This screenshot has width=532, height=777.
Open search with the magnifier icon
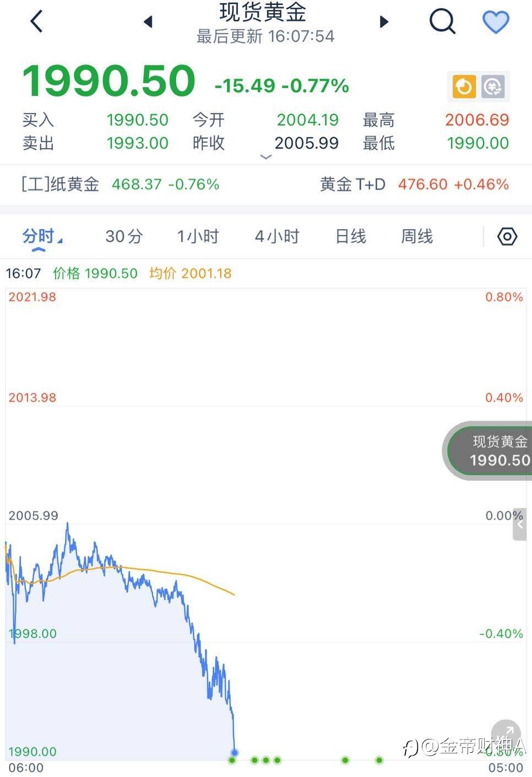click(442, 22)
